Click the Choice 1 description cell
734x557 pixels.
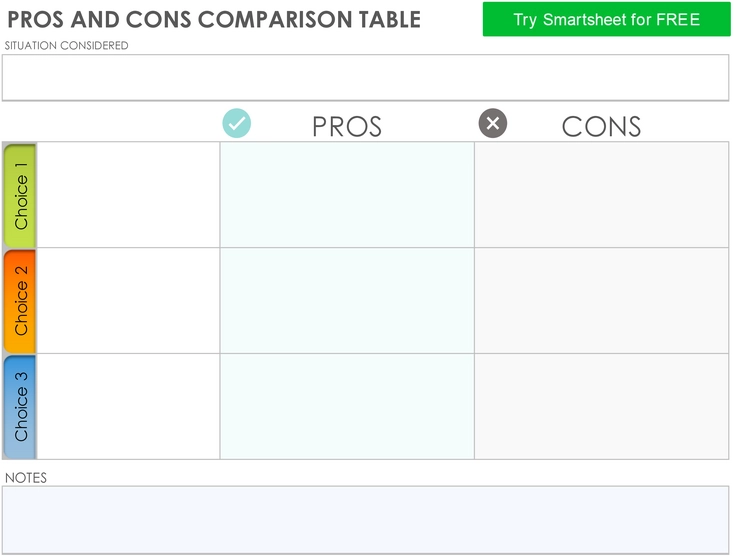pos(128,195)
